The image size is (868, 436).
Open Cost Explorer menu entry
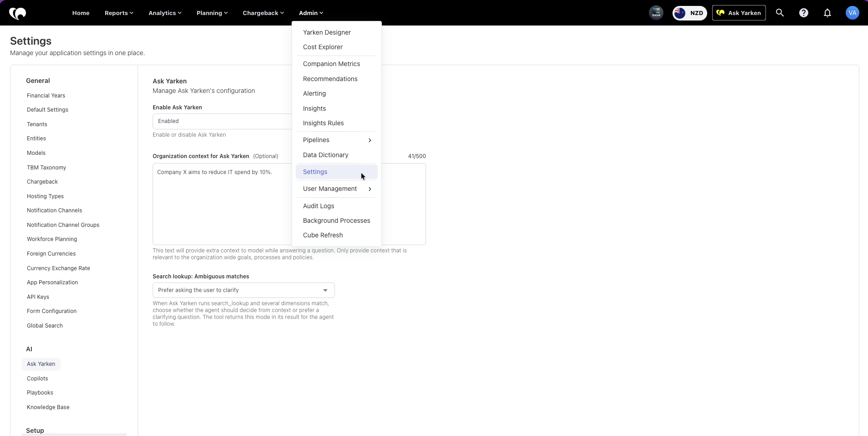(x=337, y=47)
